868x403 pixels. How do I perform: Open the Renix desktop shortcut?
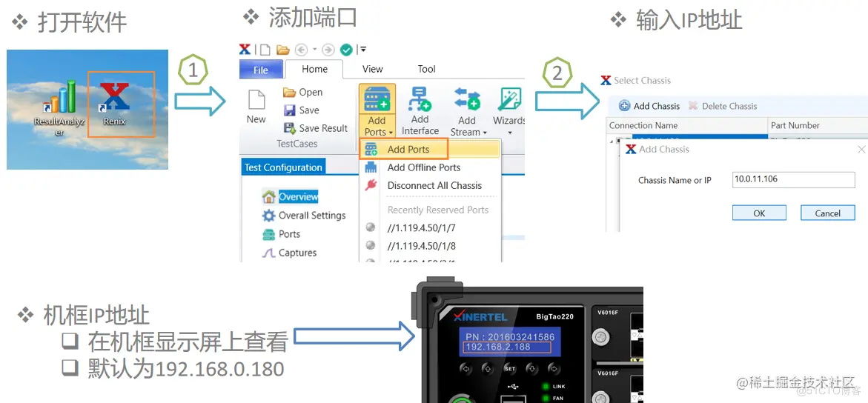[x=114, y=103]
